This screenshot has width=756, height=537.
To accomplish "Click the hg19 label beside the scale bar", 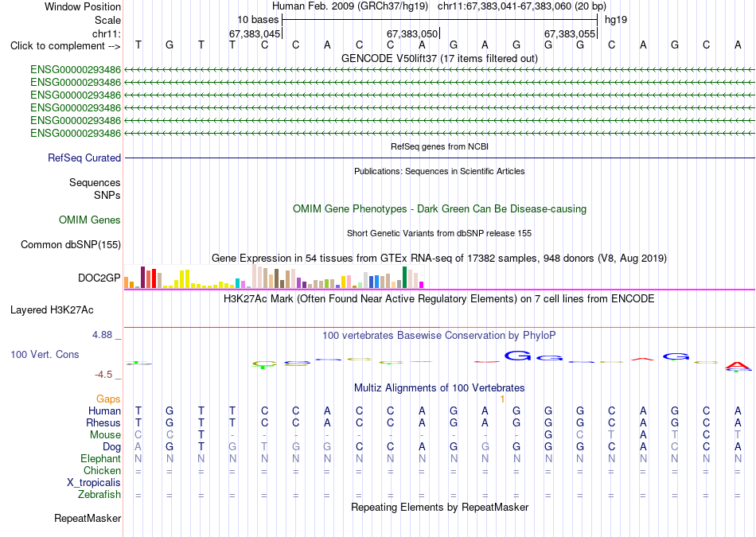I will pos(616,20).
